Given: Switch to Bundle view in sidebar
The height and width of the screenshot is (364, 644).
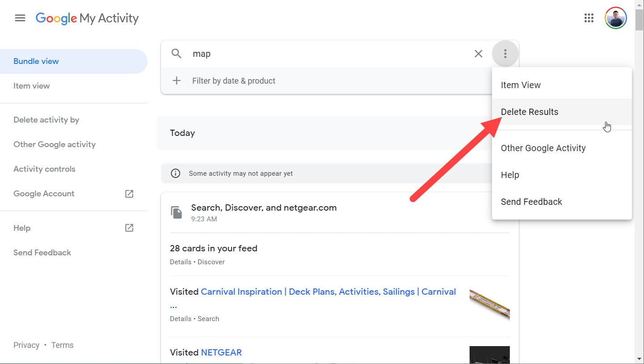Looking at the screenshot, I should click(36, 61).
